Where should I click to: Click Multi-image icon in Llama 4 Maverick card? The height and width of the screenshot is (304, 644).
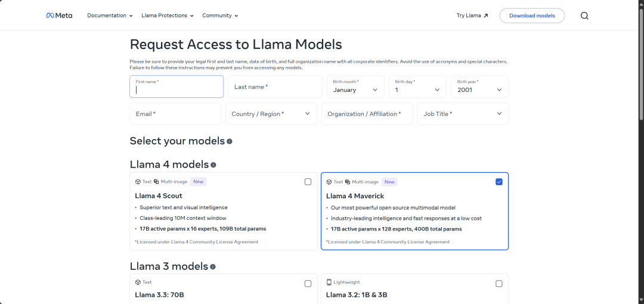pos(348,182)
